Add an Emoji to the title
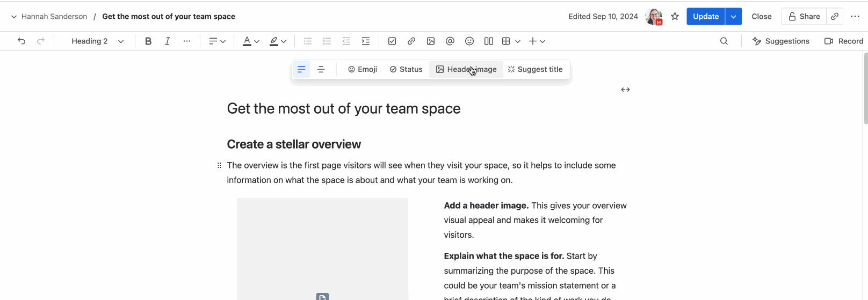Screen dimensions: 868x300 click(363, 69)
